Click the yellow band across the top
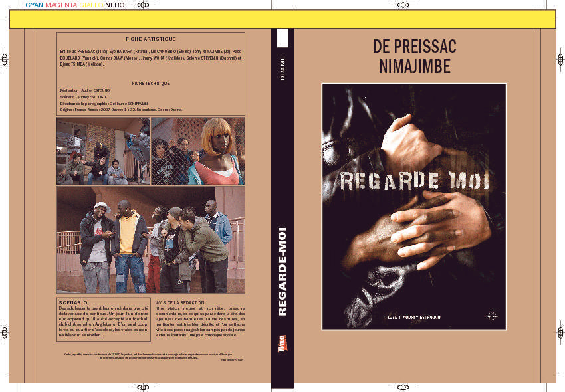 (x=282, y=19)
